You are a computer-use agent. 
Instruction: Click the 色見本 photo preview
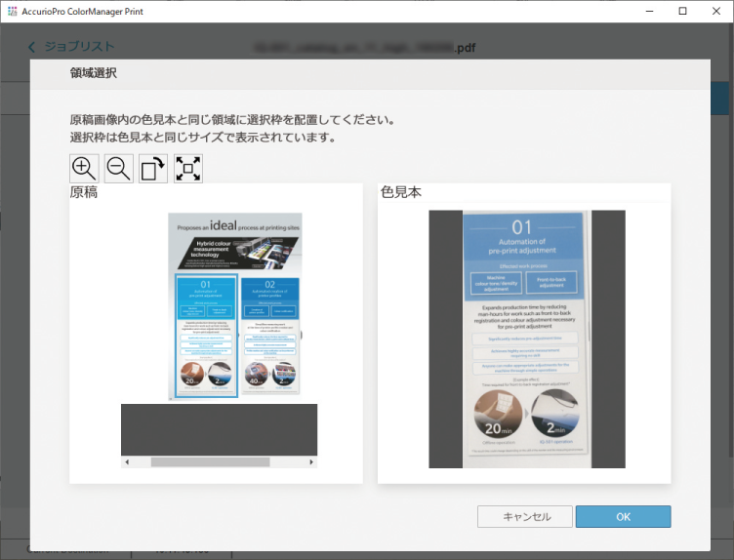click(x=526, y=339)
